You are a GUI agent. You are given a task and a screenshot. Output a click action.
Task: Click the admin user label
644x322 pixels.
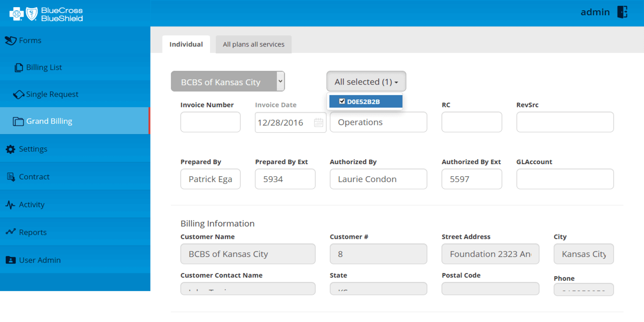tap(595, 12)
